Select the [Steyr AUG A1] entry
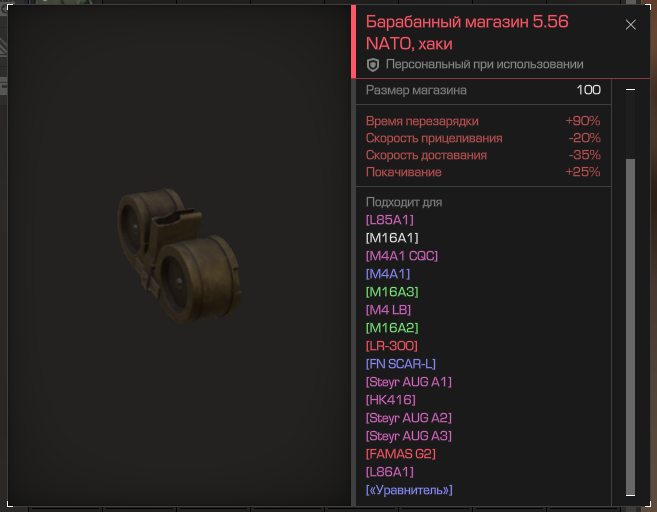Viewport: 657px width, 512px height. (x=409, y=382)
